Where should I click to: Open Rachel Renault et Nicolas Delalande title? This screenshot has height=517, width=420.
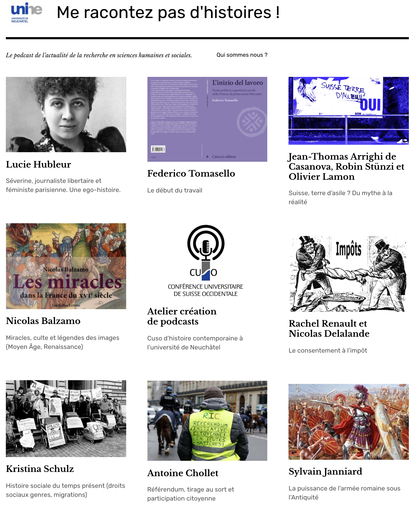pos(329,328)
